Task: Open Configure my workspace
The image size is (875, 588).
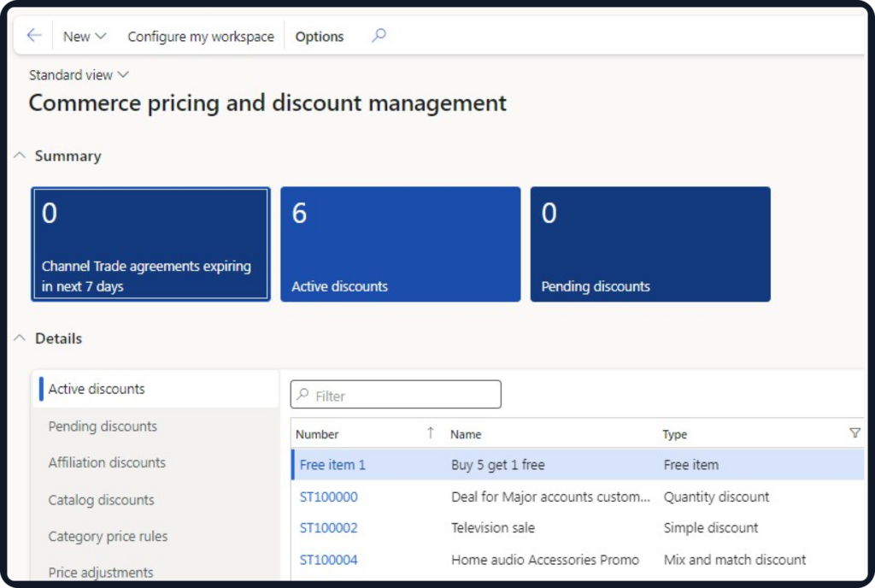Action: tap(201, 37)
